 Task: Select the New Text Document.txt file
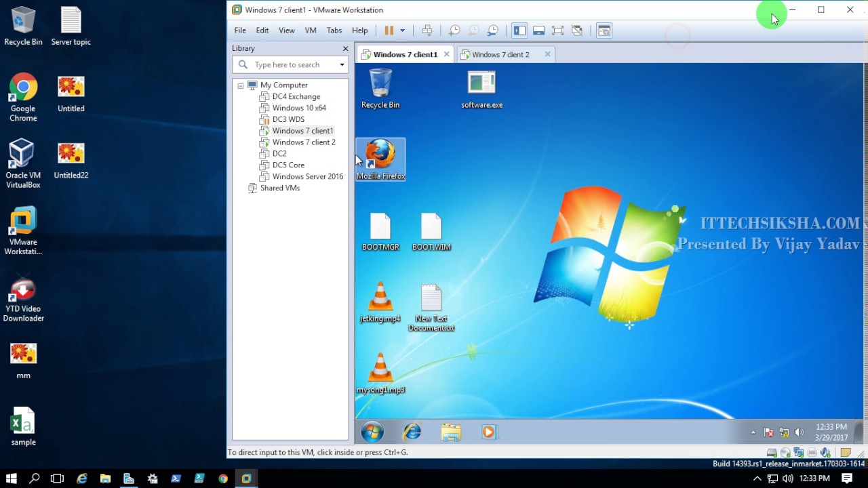[x=431, y=308]
